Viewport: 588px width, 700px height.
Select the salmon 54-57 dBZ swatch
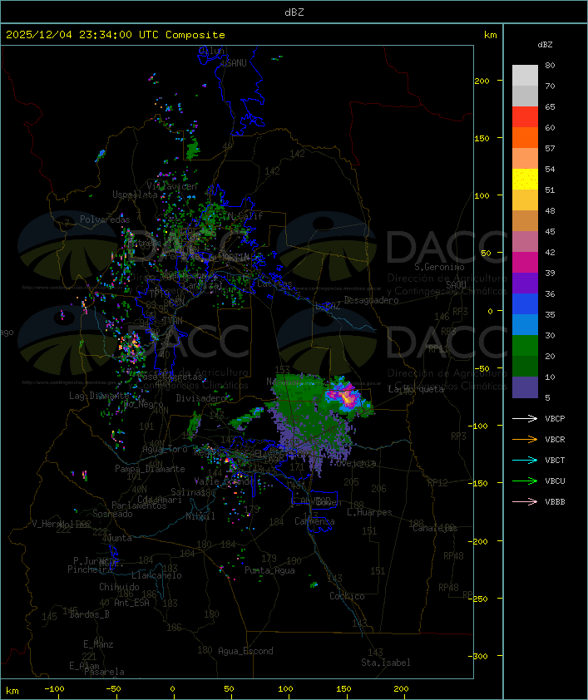pyautogui.click(x=525, y=159)
